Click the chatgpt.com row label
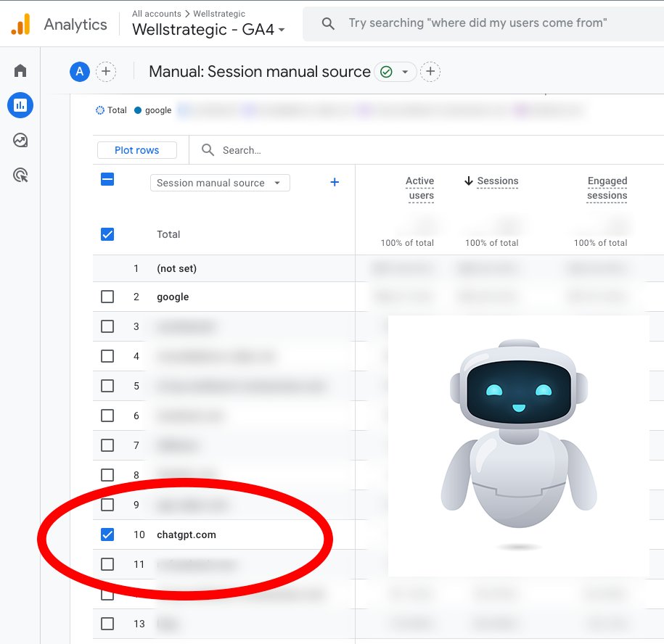Viewport: 664px width, 644px height. click(x=187, y=534)
